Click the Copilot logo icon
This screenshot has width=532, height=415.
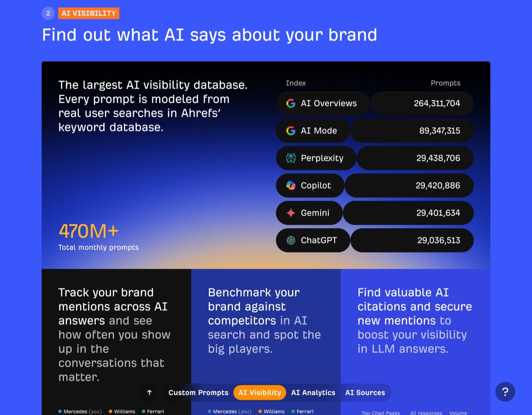(x=291, y=185)
